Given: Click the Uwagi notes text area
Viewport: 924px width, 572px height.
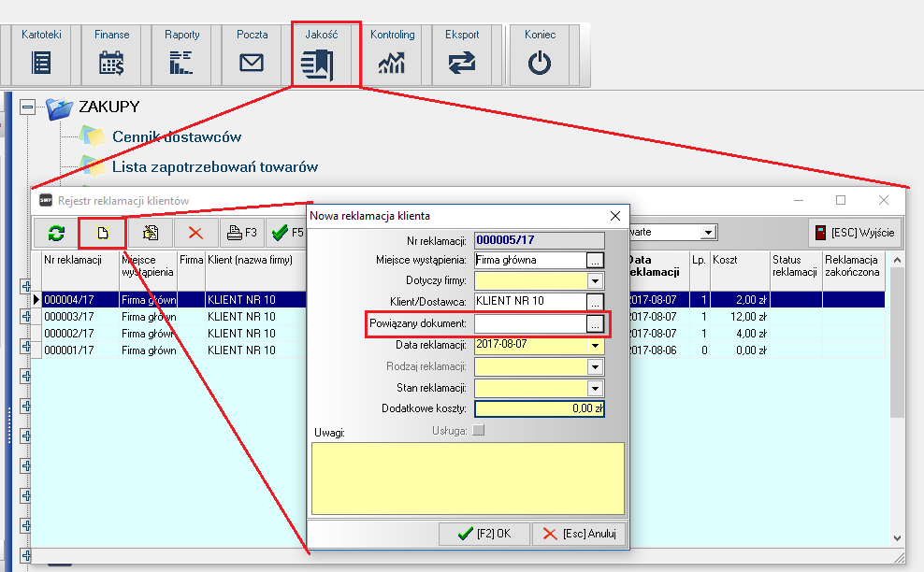Looking at the screenshot, I should click(468, 477).
